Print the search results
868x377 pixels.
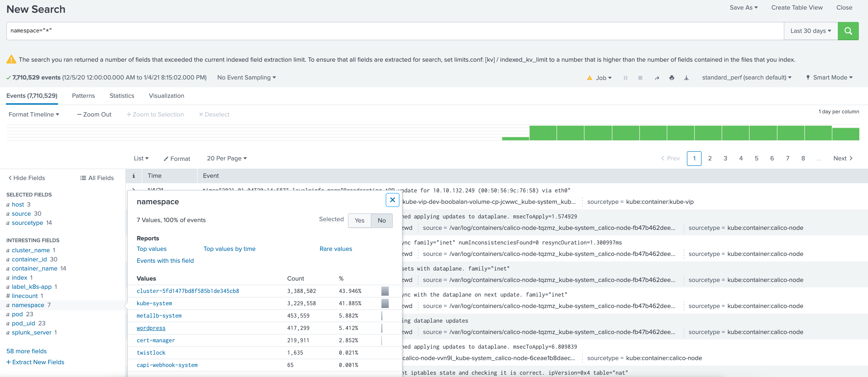672,77
